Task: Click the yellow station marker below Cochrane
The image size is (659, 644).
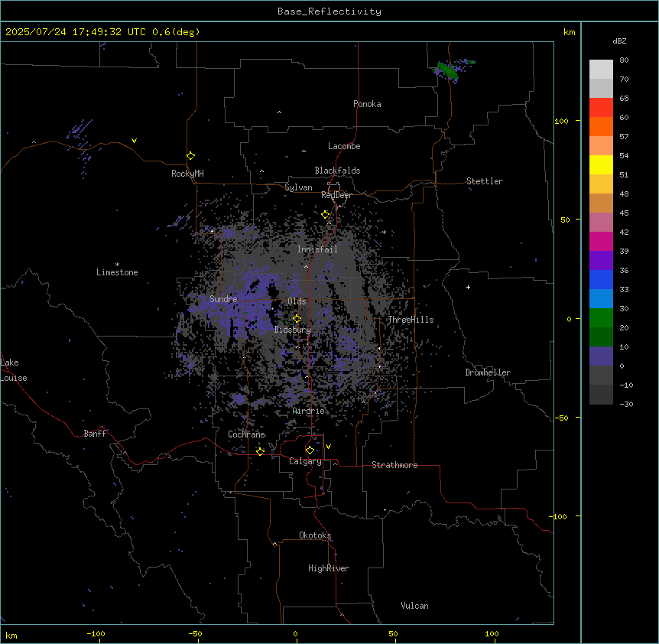Action: pos(260,451)
